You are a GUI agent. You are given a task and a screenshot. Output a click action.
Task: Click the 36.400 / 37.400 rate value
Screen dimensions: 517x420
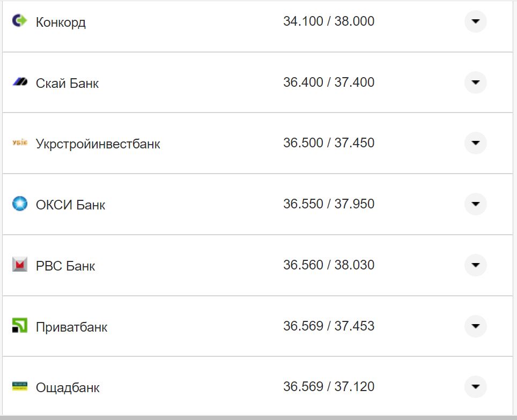tap(329, 82)
